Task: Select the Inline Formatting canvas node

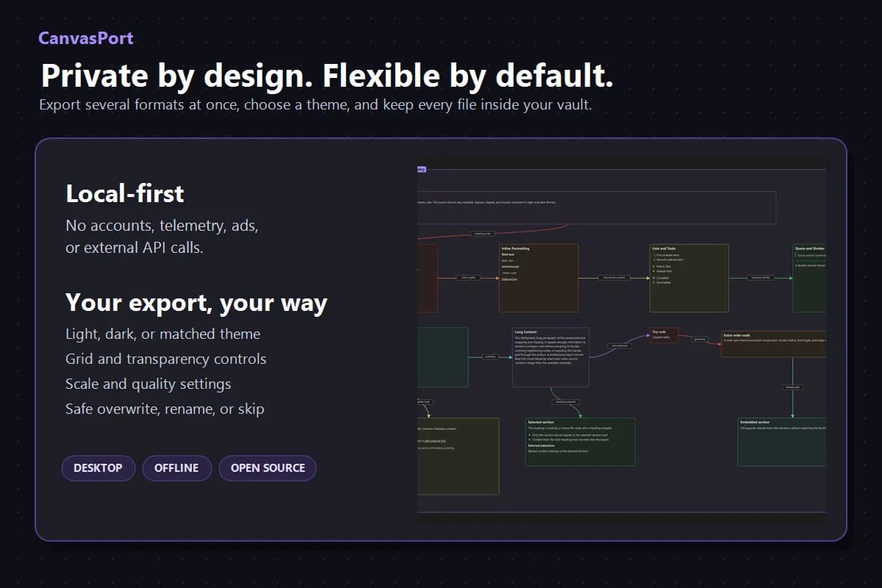Action: 539,279
